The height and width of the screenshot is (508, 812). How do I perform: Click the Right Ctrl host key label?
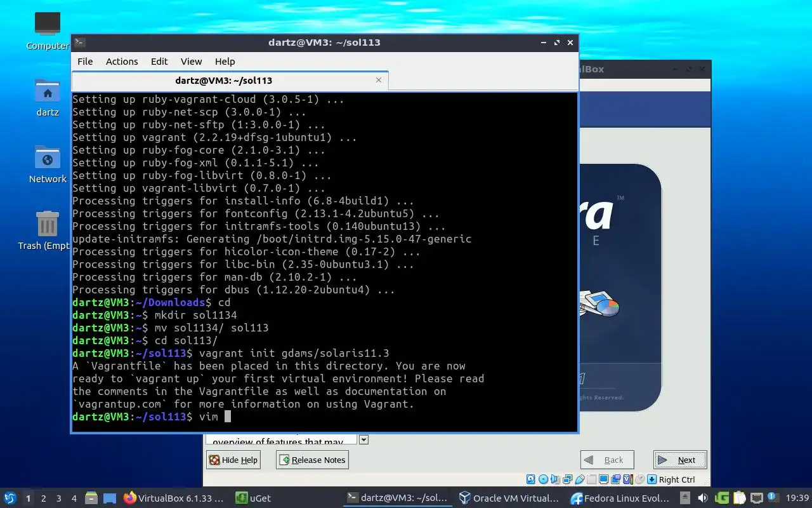pos(677,479)
